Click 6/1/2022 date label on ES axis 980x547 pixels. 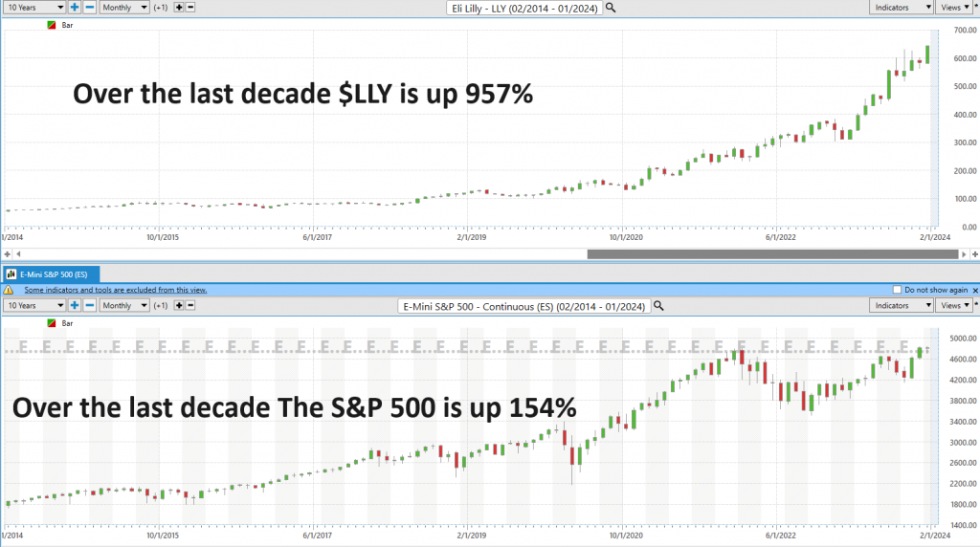tap(781, 536)
